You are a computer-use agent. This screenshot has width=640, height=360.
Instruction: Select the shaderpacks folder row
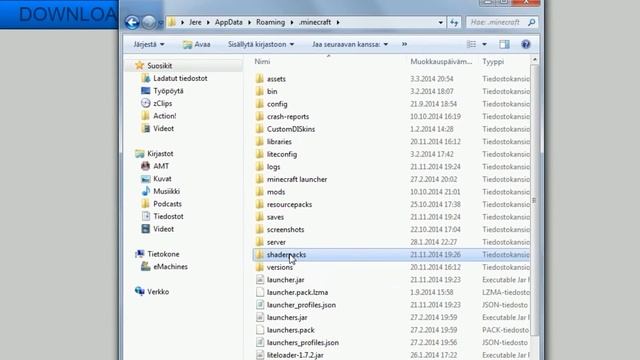click(x=391, y=255)
